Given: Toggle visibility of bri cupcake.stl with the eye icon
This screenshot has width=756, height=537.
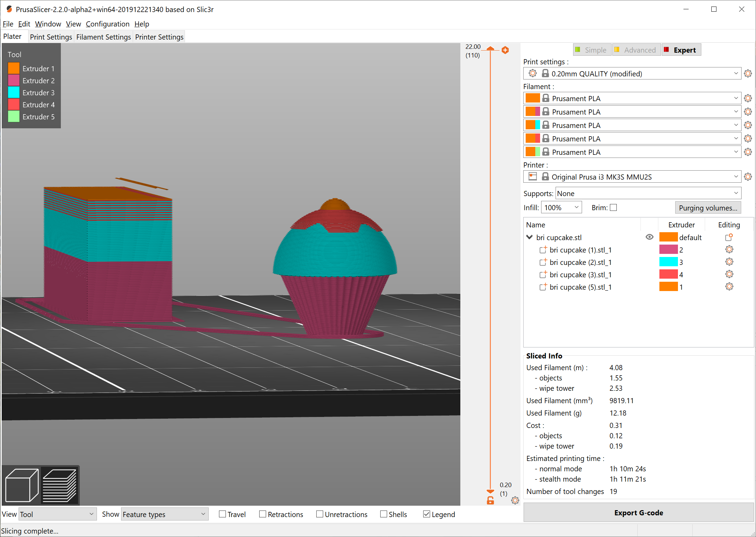Looking at the screenshot, I should [x=649, y=237].
